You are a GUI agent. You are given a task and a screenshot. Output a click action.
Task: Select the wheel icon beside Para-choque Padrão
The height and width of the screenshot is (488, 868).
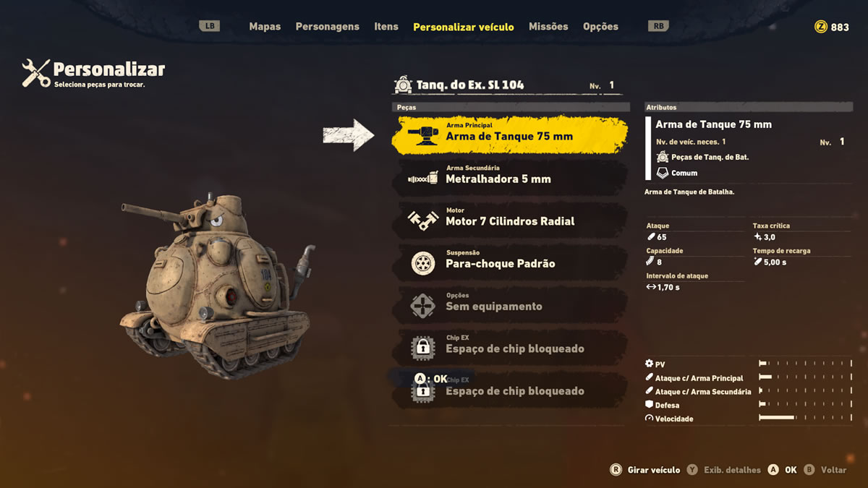[x=423, y=263]
